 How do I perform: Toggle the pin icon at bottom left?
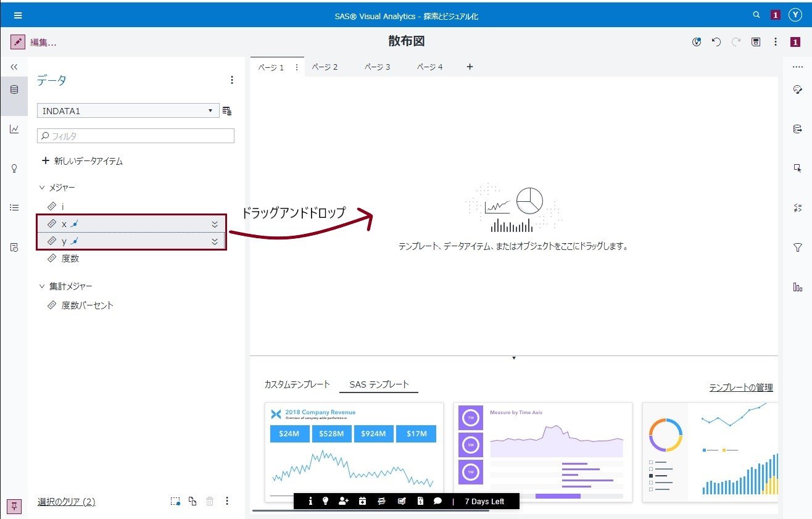pos(15,506)
